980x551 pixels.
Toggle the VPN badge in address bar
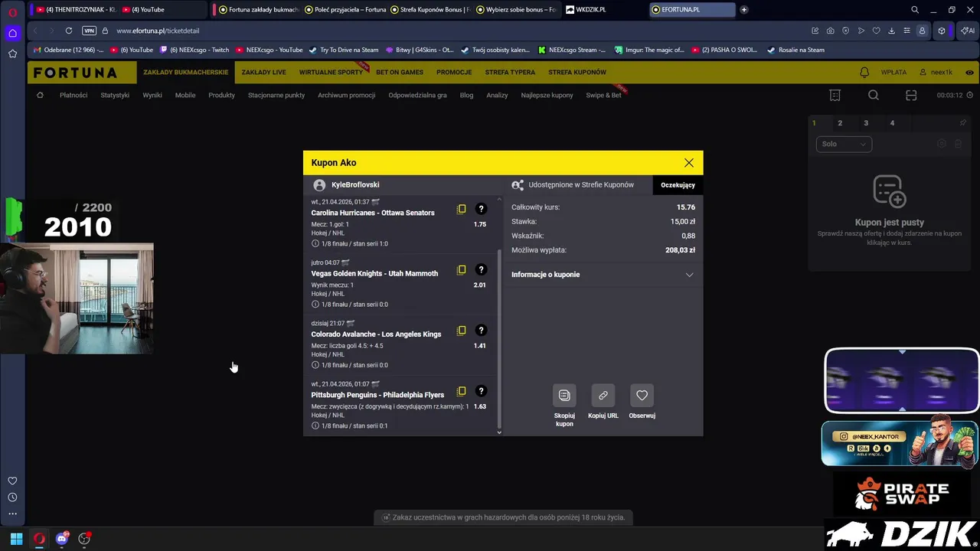89,31
